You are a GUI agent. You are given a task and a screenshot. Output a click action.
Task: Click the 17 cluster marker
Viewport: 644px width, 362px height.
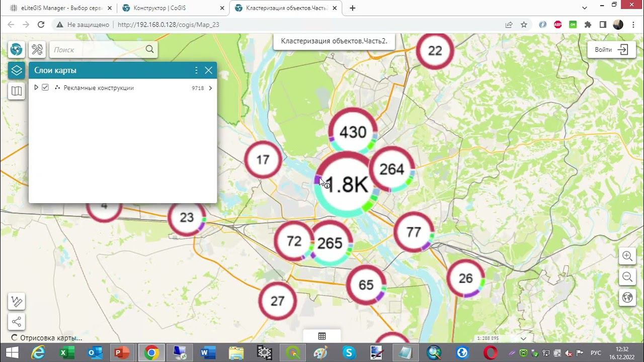pyautogui.click(x=263, y=160)
